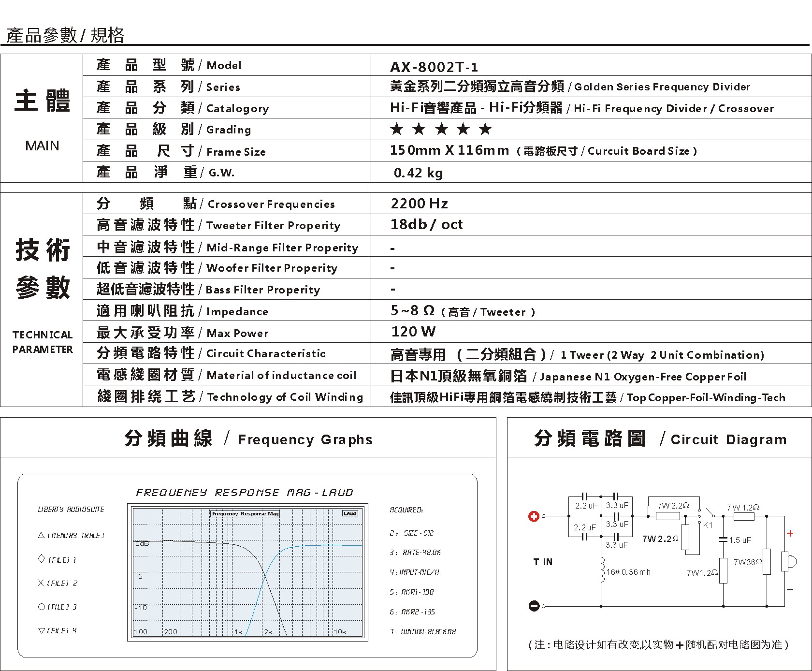Screen dimensions: 812x671
Task: Click 'Japanese N1 Oxygen-Free Copper Foil' text
Action: coord(643,377)
